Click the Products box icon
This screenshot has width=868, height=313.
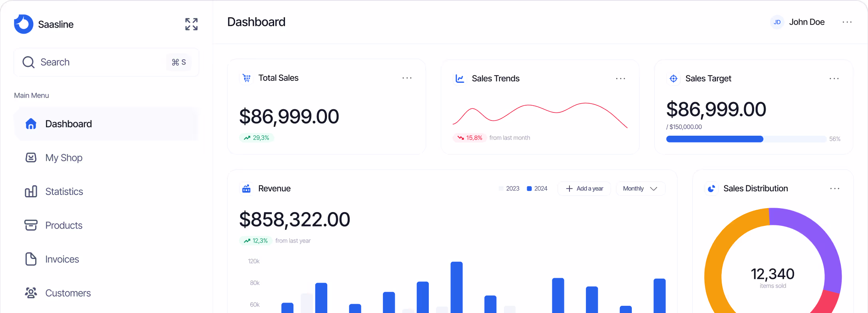[31, 225]
